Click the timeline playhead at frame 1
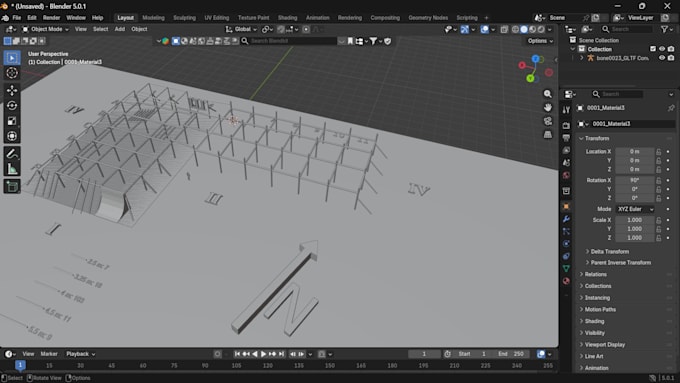 click(20, 365)
